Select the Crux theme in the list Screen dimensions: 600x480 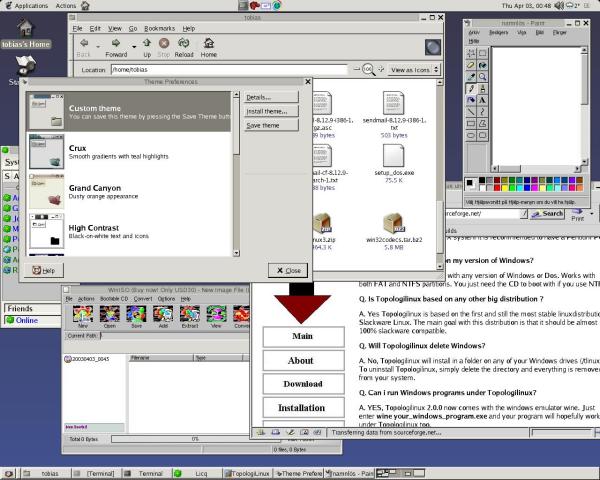(x=80, y=149)
